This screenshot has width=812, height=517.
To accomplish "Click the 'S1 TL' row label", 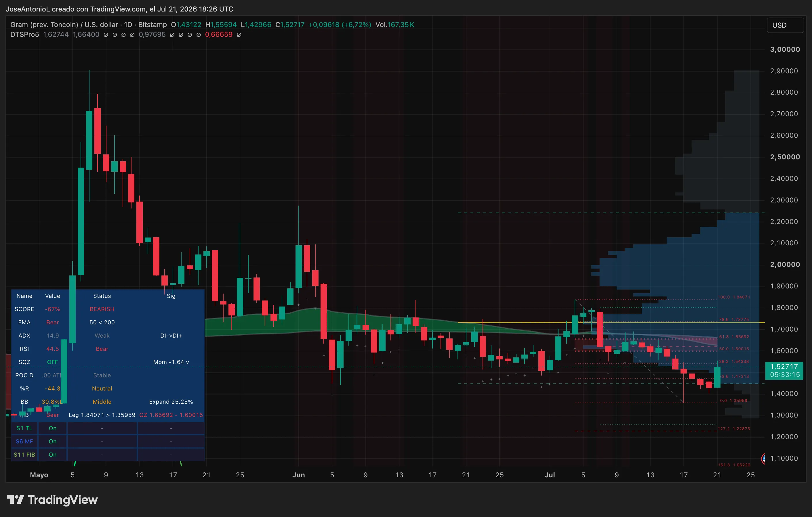I will pos(24,428).
